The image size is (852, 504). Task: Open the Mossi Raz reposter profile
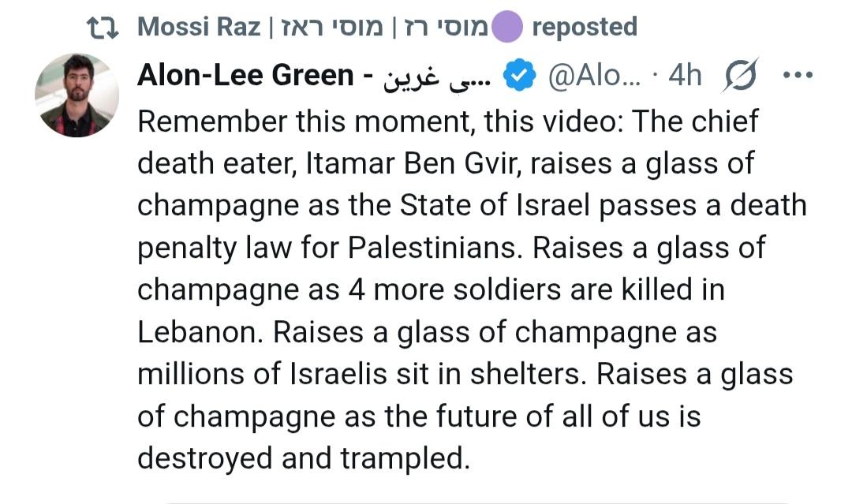point(197,28)
